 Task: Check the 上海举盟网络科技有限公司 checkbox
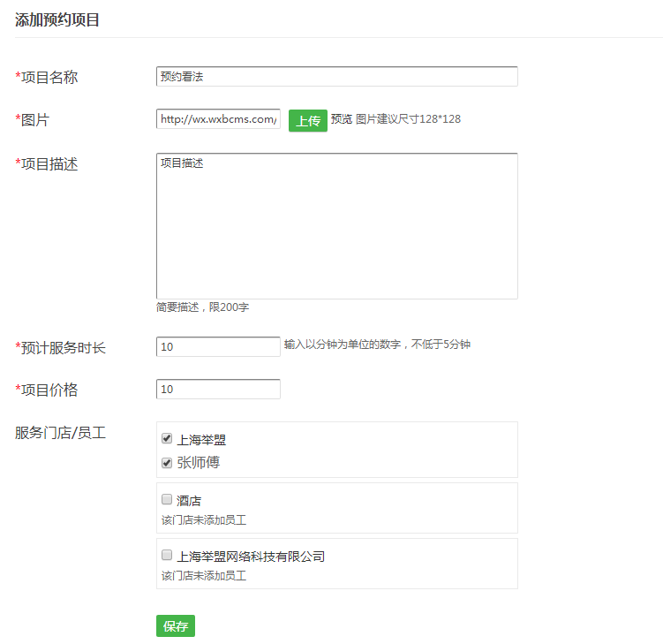tap(167, 555)
